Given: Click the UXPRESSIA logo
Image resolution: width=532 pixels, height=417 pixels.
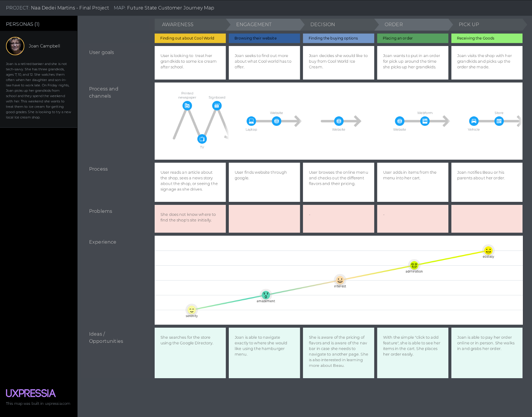Looking at the screenshot, I should [31, 393].
